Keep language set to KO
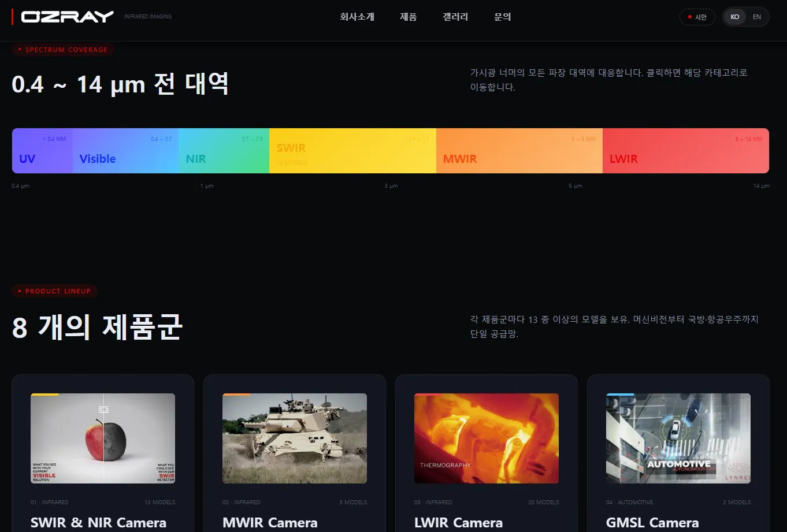Image resolution: width=787 pixels, height=532 pixels. 734,17
